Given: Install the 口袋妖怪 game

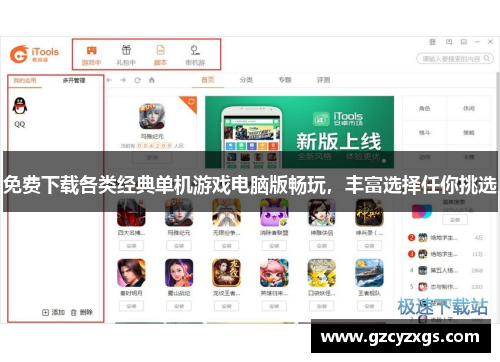Looking at the screenshot, I should pyautogui.click(x=322, y=306).
